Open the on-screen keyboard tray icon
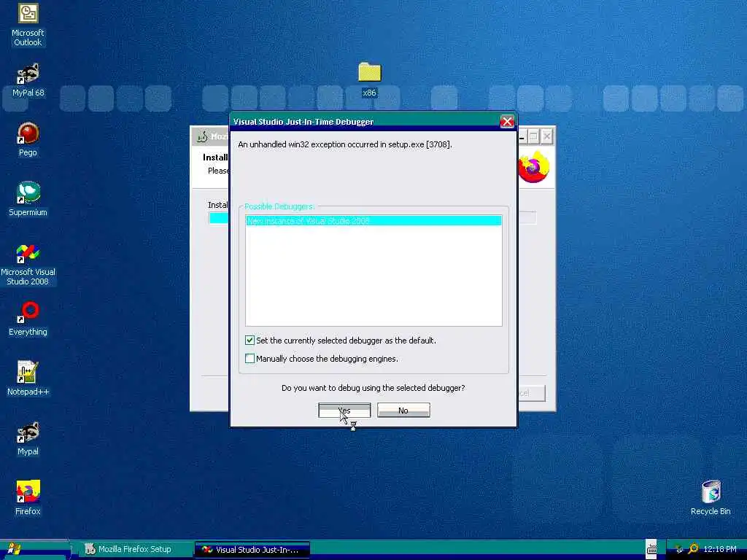This screenshot has width=747, height=560. 651,549
